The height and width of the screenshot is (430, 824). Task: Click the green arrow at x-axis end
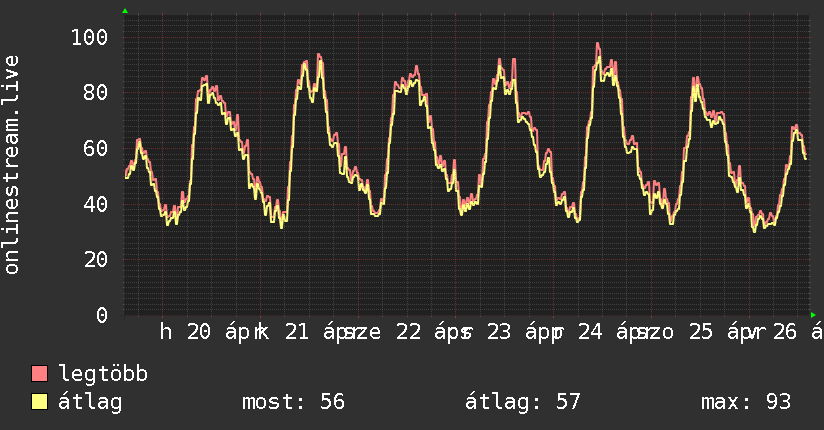813,315
